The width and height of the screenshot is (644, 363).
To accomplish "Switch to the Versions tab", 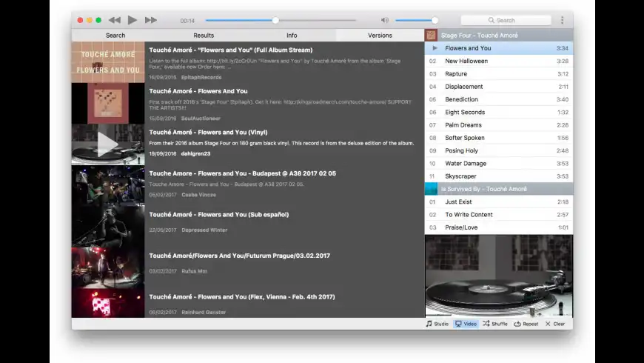I will pos(380,36).
